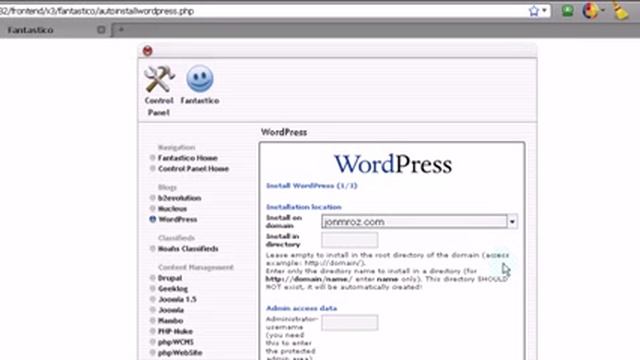
Task: Open the Drupal installer link
Action: pos(170,278)
